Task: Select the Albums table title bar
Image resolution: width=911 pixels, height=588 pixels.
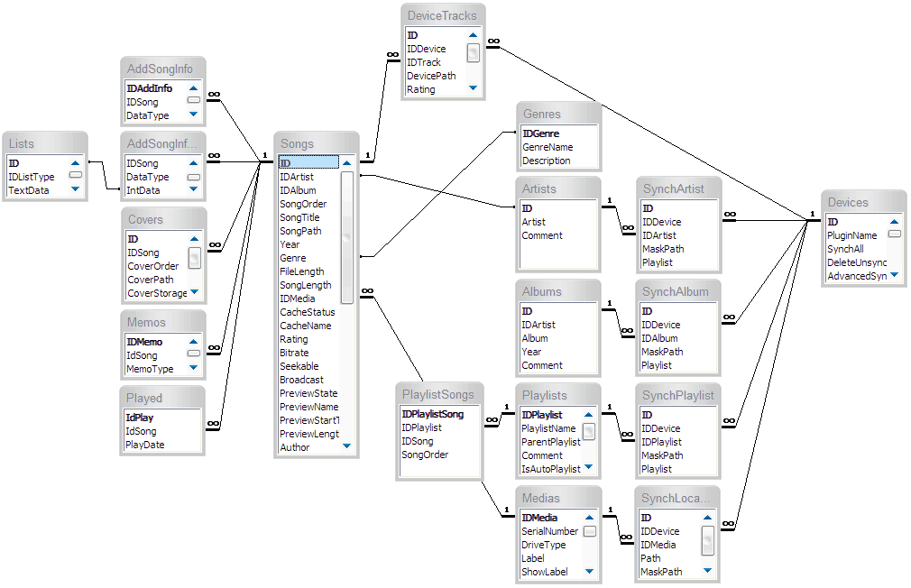Action: click(x=557, y=291)
